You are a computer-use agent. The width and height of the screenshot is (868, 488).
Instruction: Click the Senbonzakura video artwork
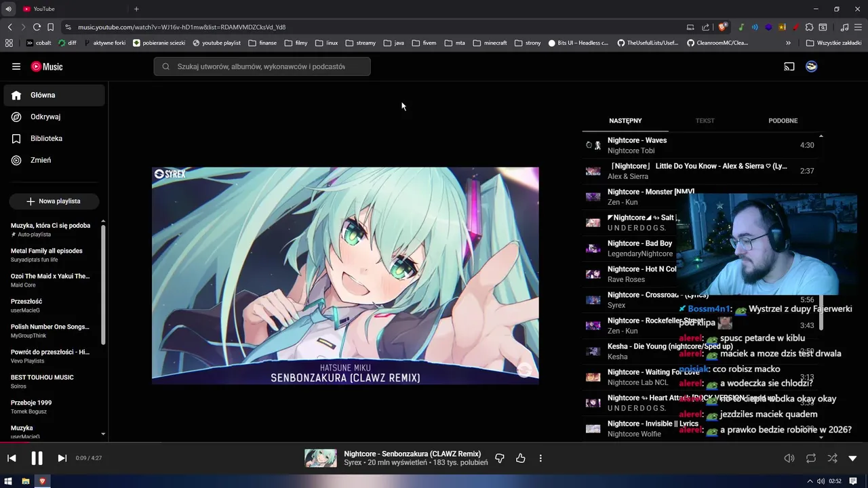[345, 276]
